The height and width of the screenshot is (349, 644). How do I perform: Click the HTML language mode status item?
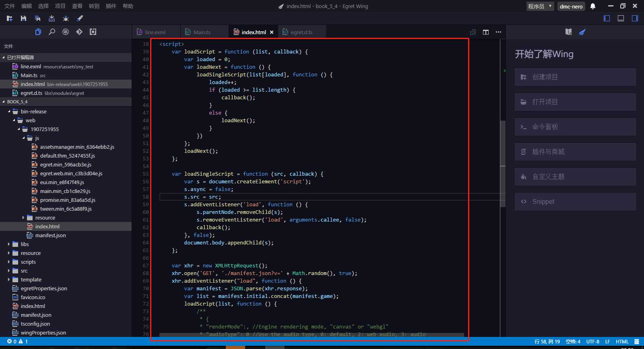622,341
